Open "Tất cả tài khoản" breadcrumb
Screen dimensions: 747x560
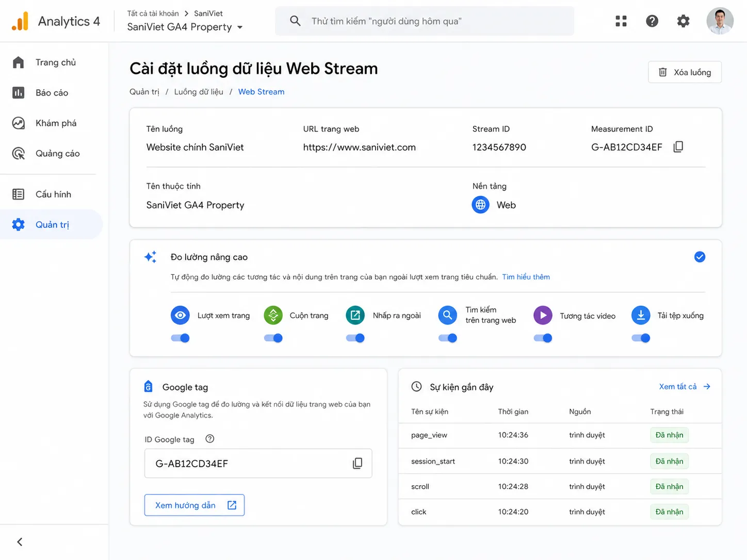tap(153, 13)
